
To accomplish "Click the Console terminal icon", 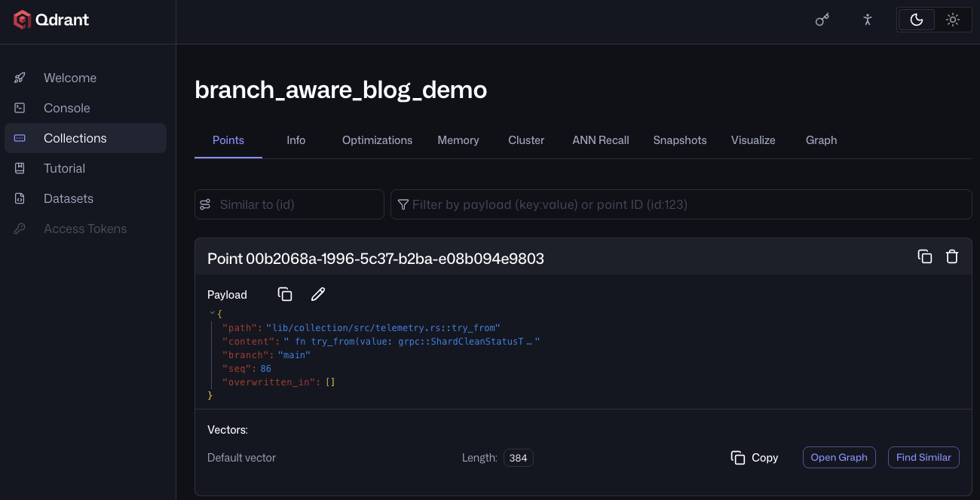I will 20,108.
